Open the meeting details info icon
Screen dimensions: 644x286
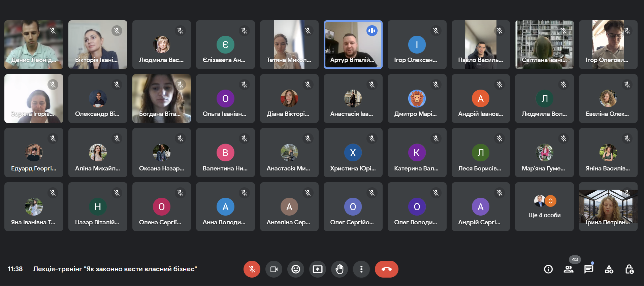(548, 269)
